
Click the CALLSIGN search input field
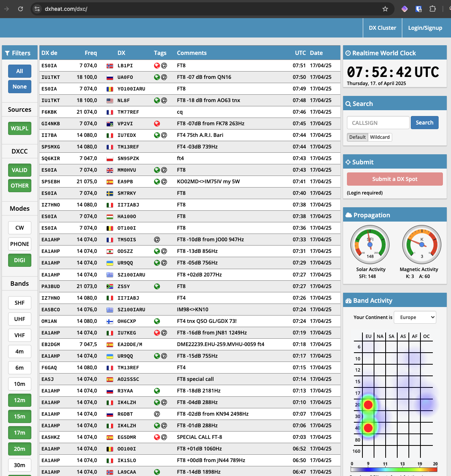tap(378, 123)
